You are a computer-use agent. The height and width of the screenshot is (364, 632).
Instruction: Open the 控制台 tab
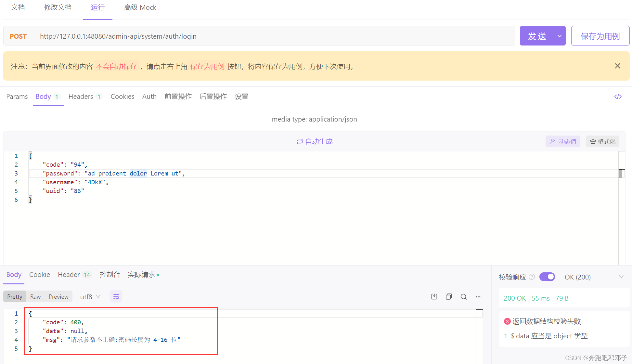pyautogui.click(x=110, y=275)
